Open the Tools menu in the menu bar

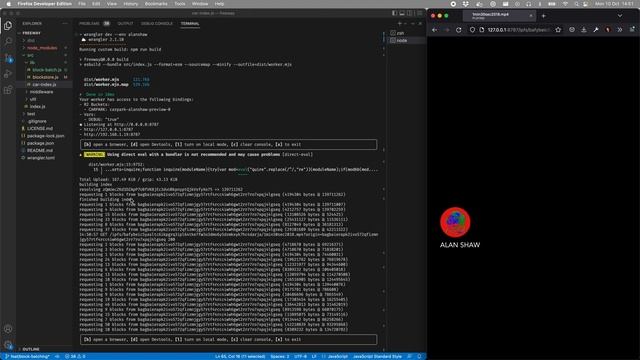(180, 4)
